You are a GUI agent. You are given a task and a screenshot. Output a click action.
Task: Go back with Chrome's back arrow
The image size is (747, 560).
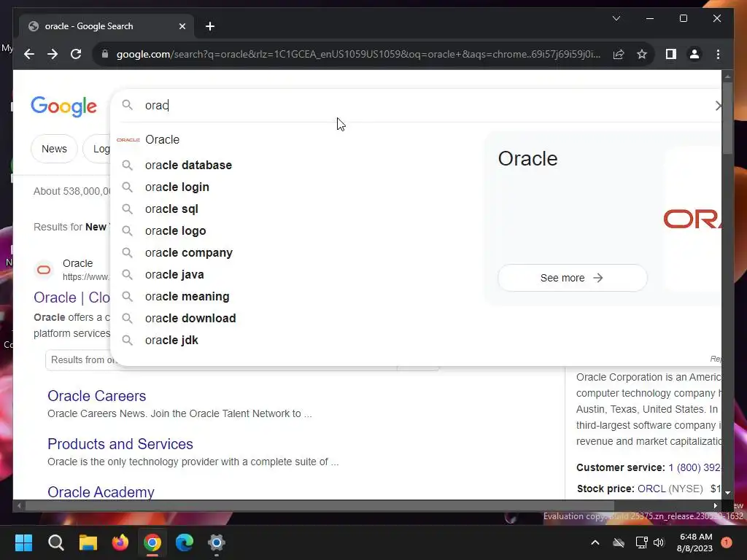29,54
